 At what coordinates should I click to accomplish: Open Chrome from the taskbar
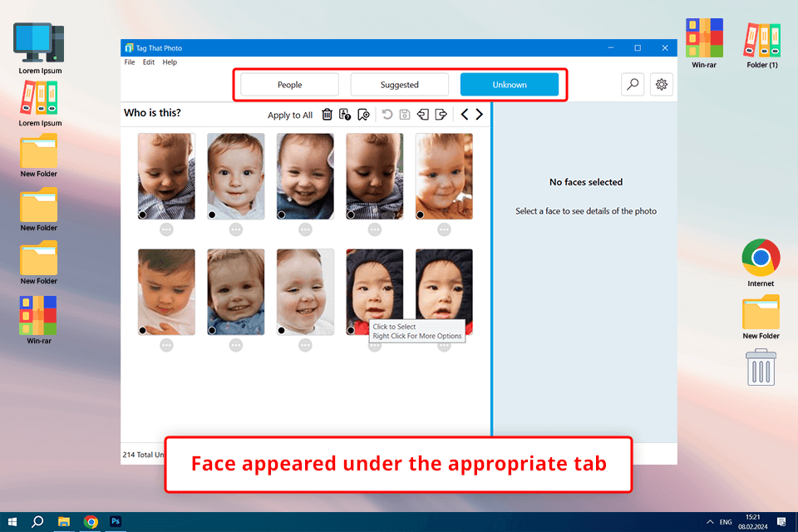click(91, 522)
